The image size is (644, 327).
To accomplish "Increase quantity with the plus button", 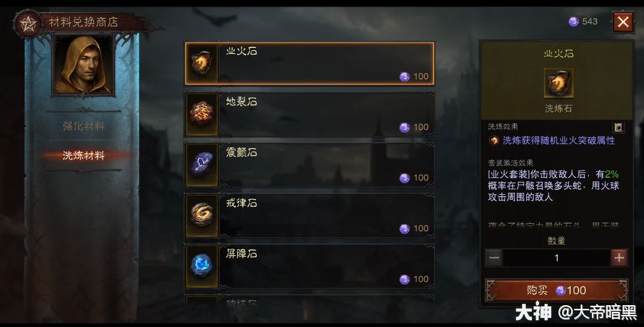I will coord(619,258).
